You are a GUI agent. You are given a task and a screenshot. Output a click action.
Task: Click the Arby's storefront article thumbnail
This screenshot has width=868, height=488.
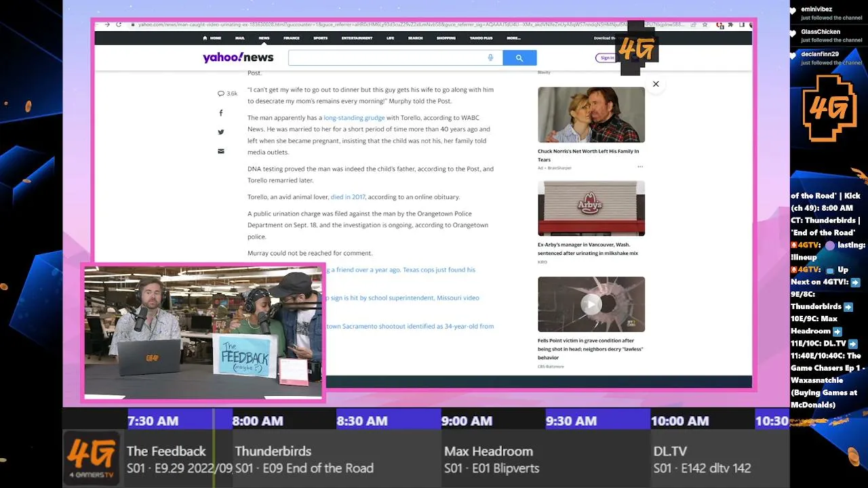tap(591, 209)
